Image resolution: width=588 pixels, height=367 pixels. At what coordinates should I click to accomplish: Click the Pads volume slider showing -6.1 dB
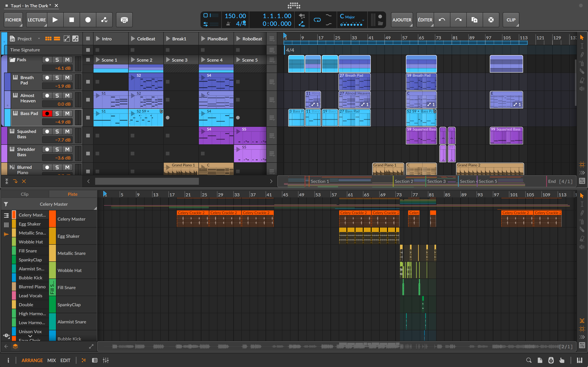pyautogui.click(x=57, y=68)
